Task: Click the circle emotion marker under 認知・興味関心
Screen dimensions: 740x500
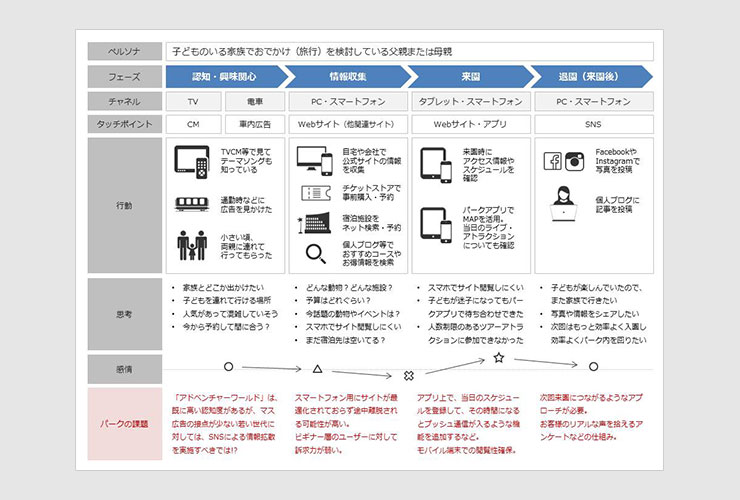Action: pyautogui.click(x=228, y=366)
